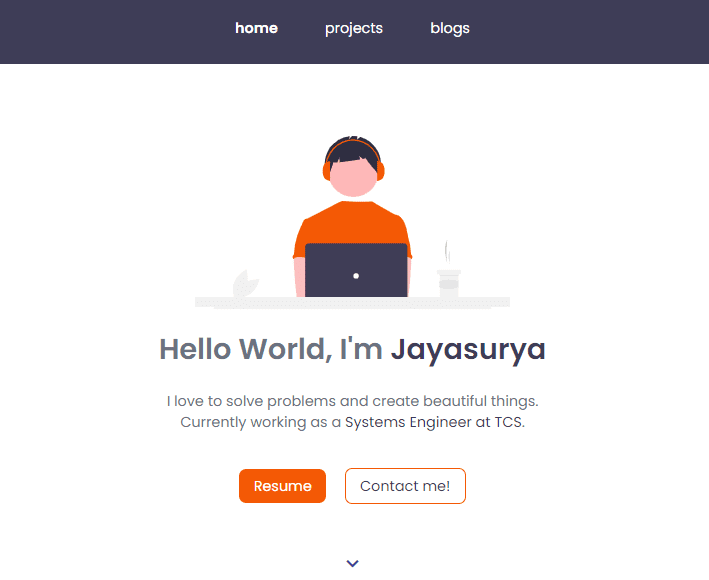Click the Contact me! button
The image size is (709, 580).
coord(405,486)
